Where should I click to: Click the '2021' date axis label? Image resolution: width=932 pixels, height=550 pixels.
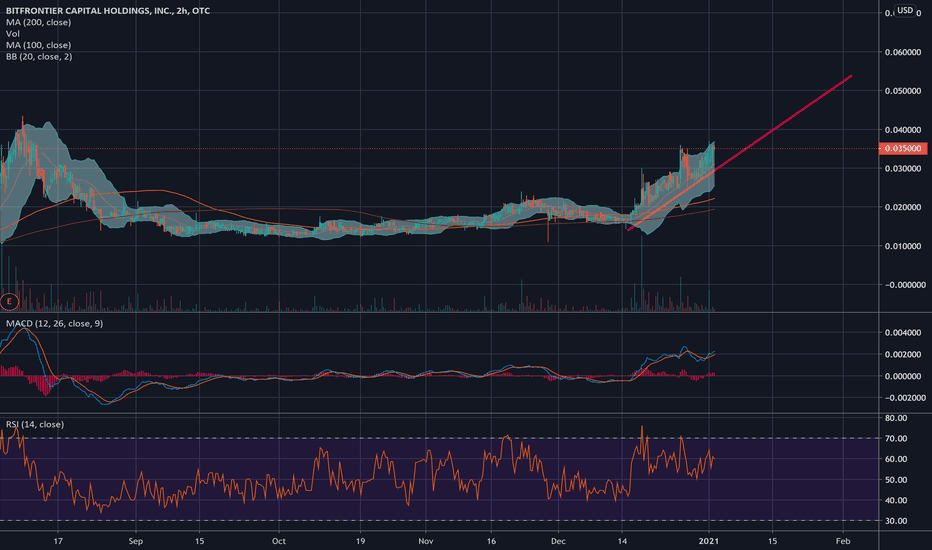(x=709, y=541)
